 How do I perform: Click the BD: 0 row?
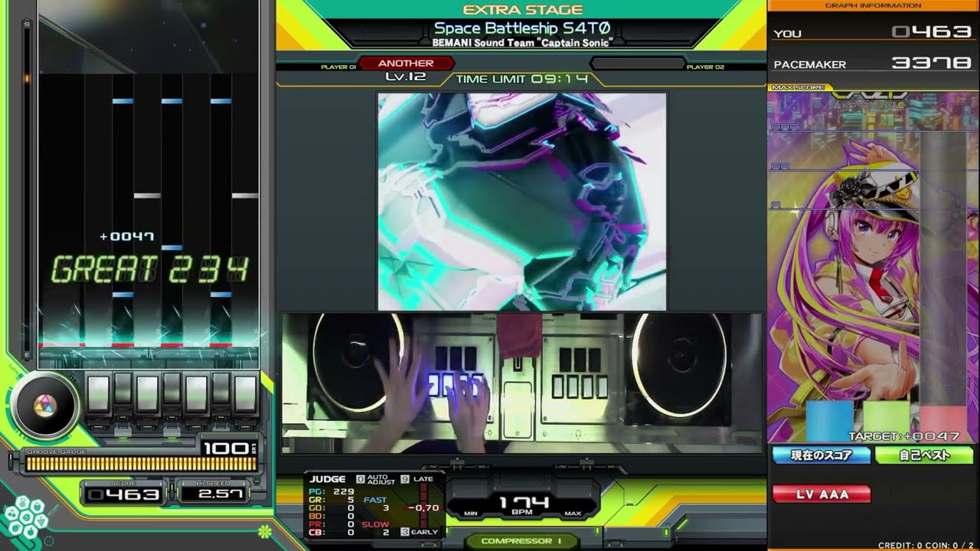click(331, 517)
